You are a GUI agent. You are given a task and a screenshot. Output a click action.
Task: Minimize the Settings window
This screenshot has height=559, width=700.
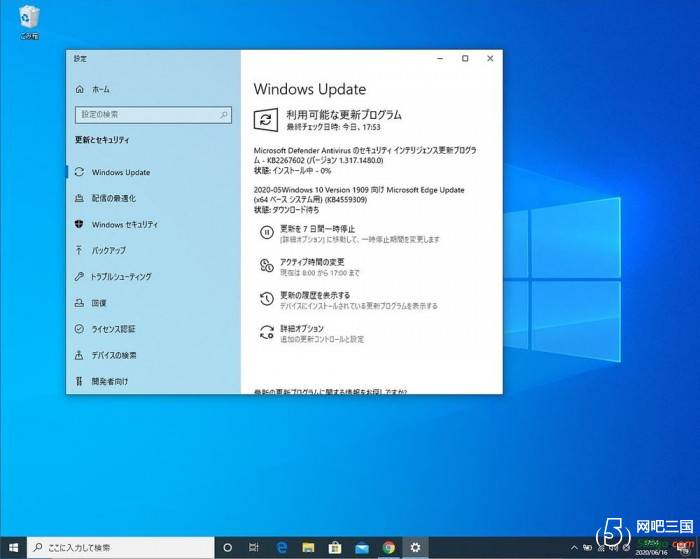tap(440, 58)
